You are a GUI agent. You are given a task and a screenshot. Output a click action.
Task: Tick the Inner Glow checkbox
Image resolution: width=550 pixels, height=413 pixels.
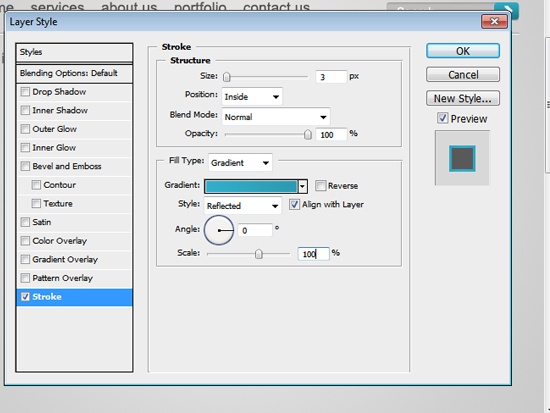(x=25, y=148)
